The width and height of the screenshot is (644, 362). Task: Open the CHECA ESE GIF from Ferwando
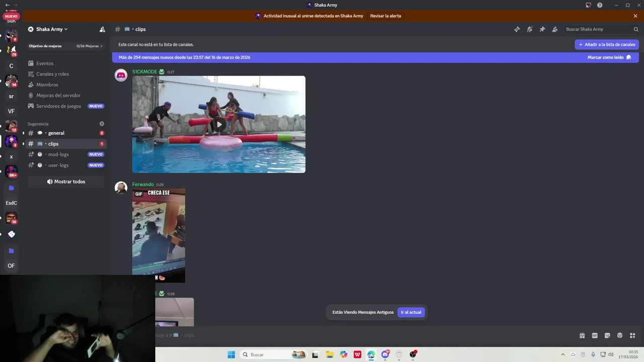[158, 235]
